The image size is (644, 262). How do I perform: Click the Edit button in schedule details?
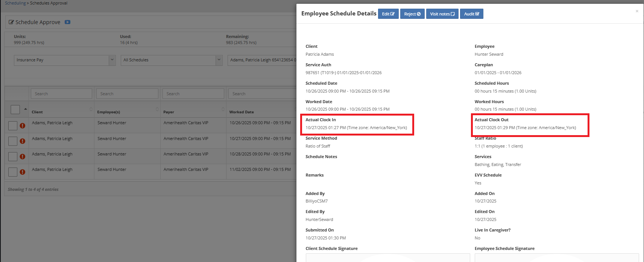click(x=388, y=14)
